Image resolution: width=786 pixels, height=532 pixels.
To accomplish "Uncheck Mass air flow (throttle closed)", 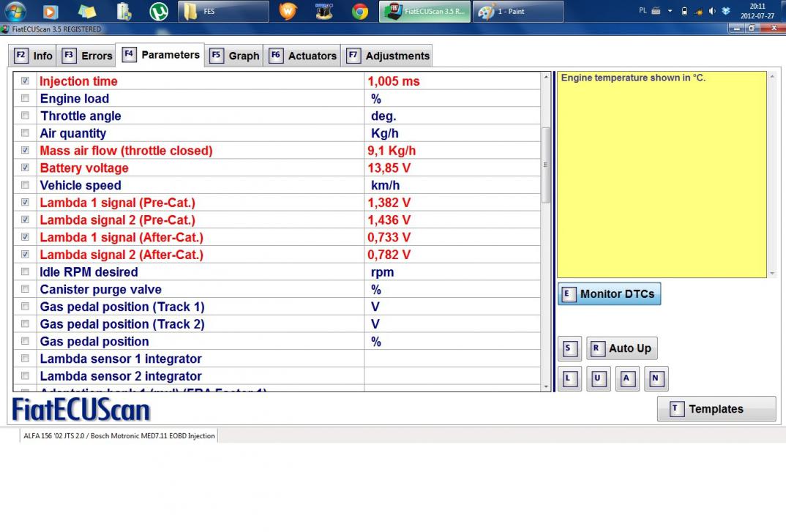I will coord(25,150).
